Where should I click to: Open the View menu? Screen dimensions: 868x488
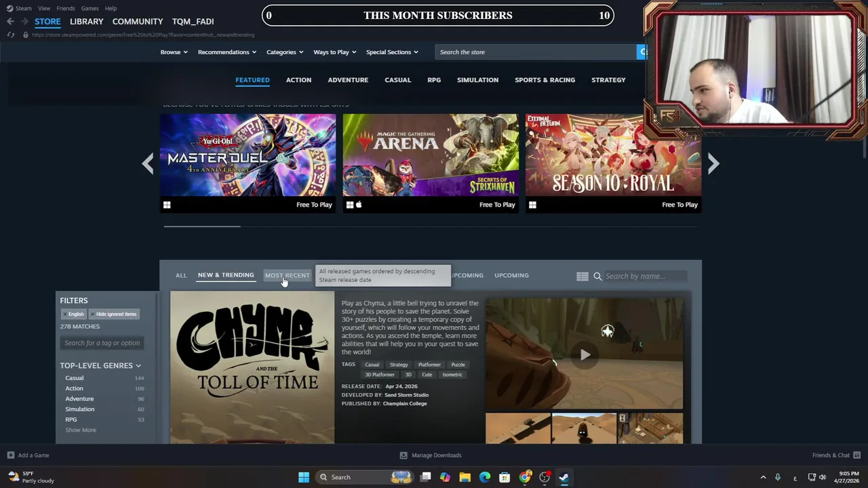tap(44, 8)
